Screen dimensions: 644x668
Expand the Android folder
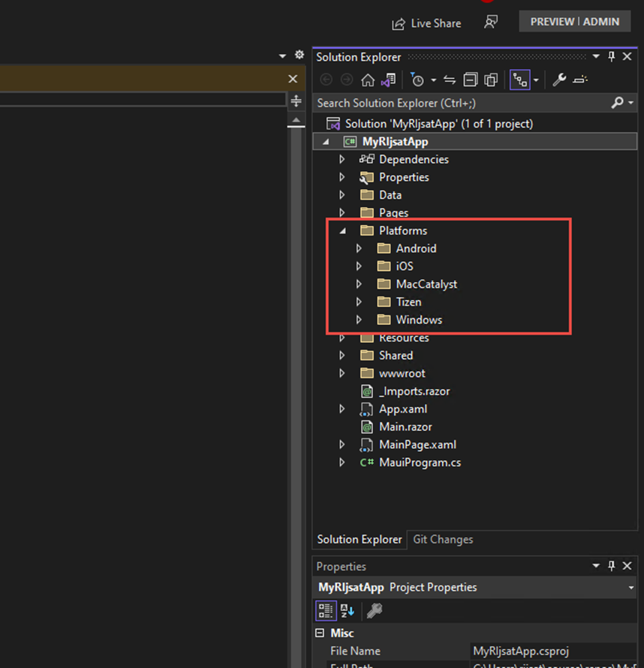(x=359, y=248)
